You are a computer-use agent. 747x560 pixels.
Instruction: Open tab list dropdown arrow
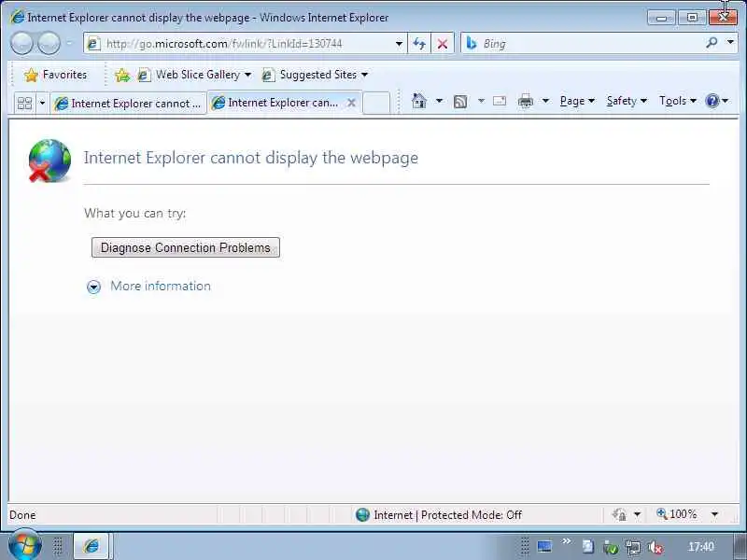(x=42, y=103)
